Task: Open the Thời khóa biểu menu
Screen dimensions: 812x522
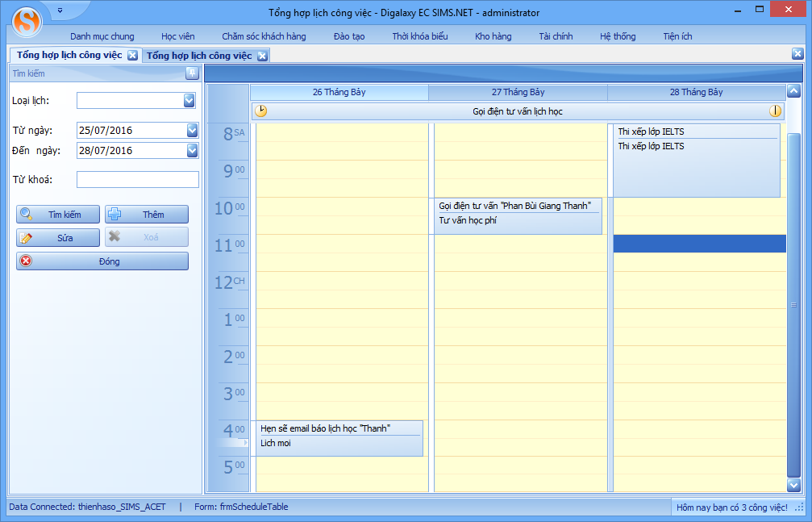Action: pos(419,36)
